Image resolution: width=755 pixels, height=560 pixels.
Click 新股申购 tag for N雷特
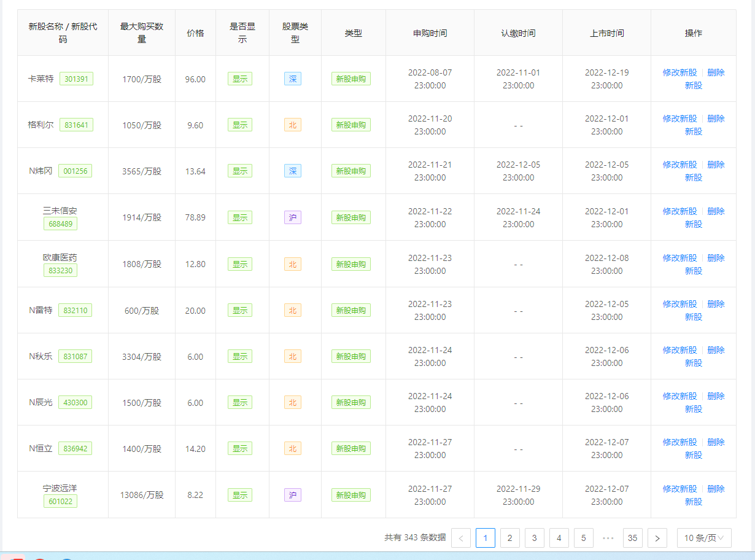click(350, 311)
